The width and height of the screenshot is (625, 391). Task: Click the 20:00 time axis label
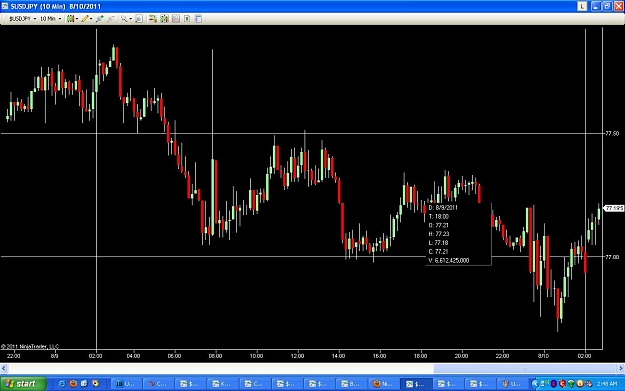pos(462,356)
